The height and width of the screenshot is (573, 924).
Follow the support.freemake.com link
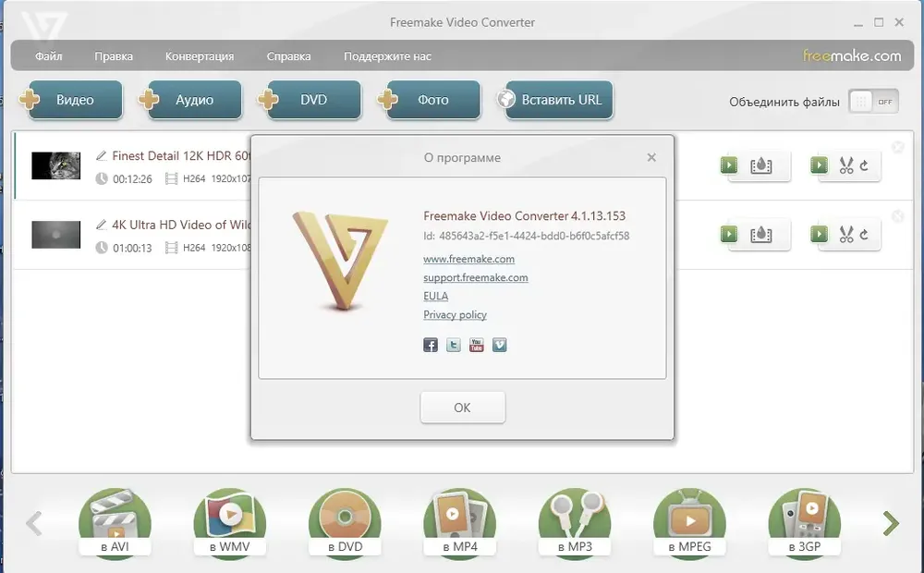[476, 277]
